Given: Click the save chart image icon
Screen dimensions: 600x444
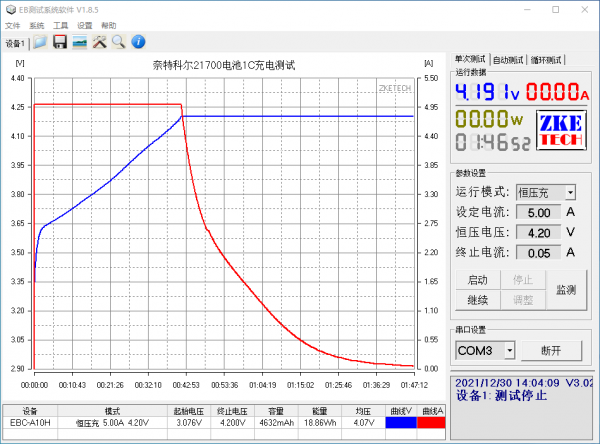Looking at the screenshot, I should tap(80, 42).
